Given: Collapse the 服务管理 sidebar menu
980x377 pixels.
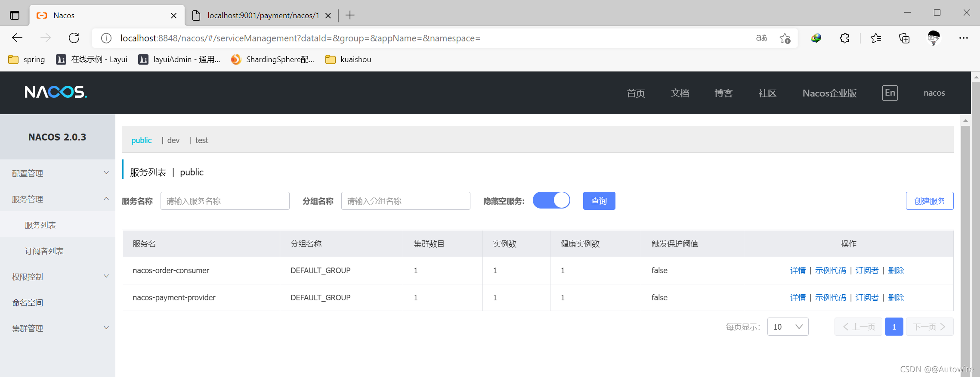Looking at the screenshot, I should pos(58,199).
